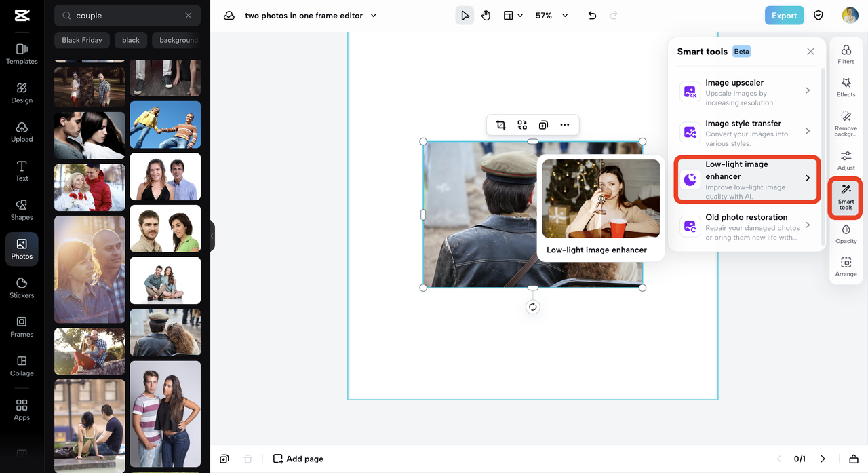The width and height of the screenshot is (868, 473).
Task: Open the Apps panel
Action: 22,410
